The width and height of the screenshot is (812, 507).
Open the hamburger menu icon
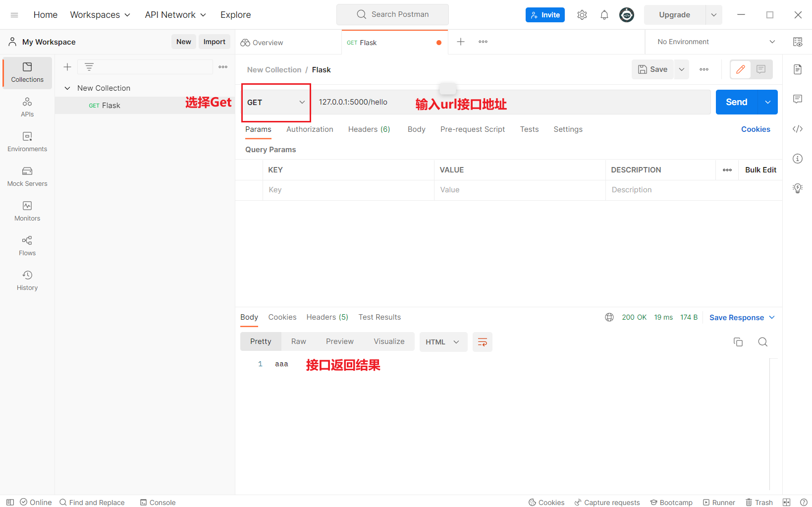pyautogui.click(x=14, y=15)
